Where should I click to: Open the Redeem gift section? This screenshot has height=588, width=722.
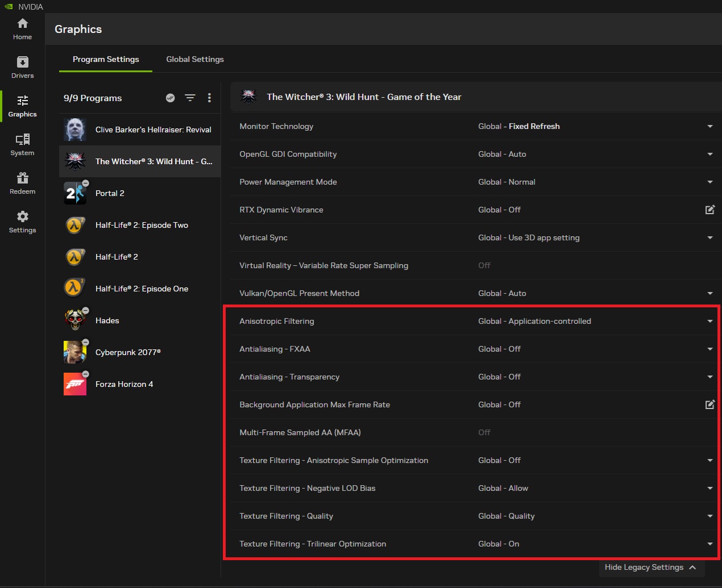[22, 184]
